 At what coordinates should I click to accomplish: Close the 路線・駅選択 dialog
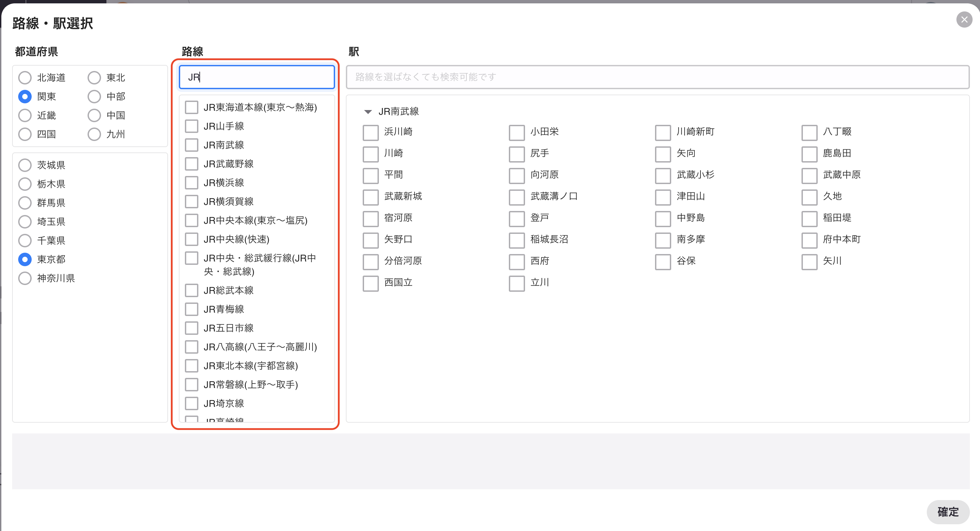(964, 20)
